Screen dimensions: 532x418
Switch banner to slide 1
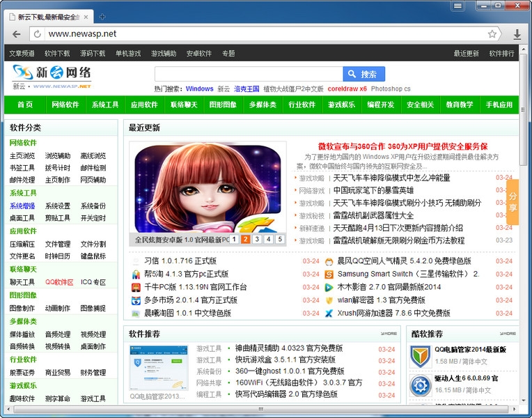[x=234, y=240]
